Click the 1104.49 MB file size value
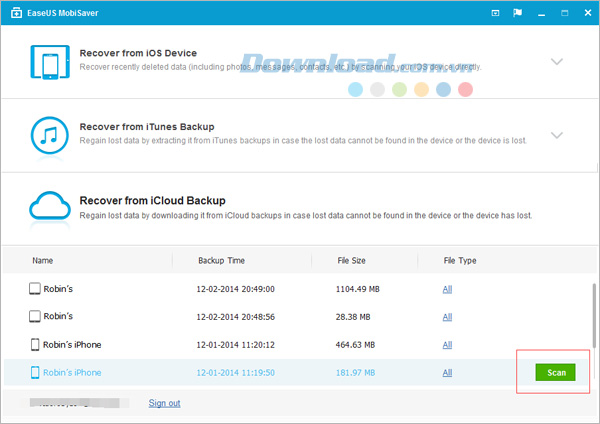 357,289
